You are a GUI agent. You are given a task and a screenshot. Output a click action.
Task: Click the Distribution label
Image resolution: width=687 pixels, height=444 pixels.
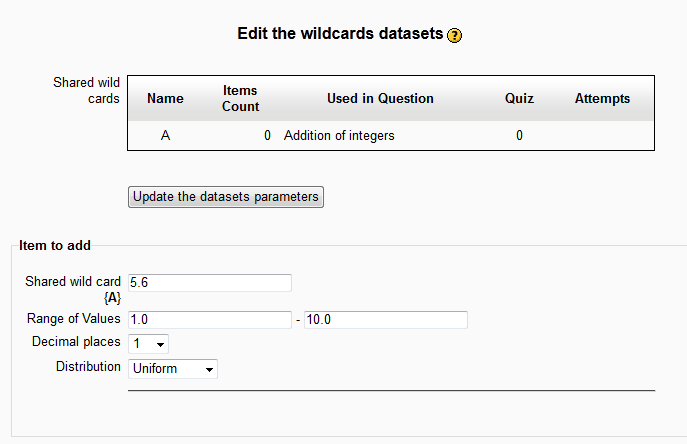click(x=88, y=368)
